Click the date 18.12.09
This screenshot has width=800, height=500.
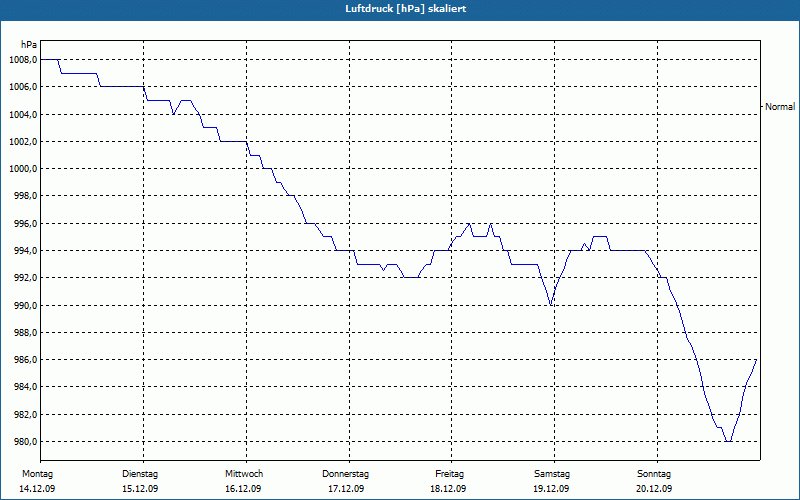[x=448, y=489]
